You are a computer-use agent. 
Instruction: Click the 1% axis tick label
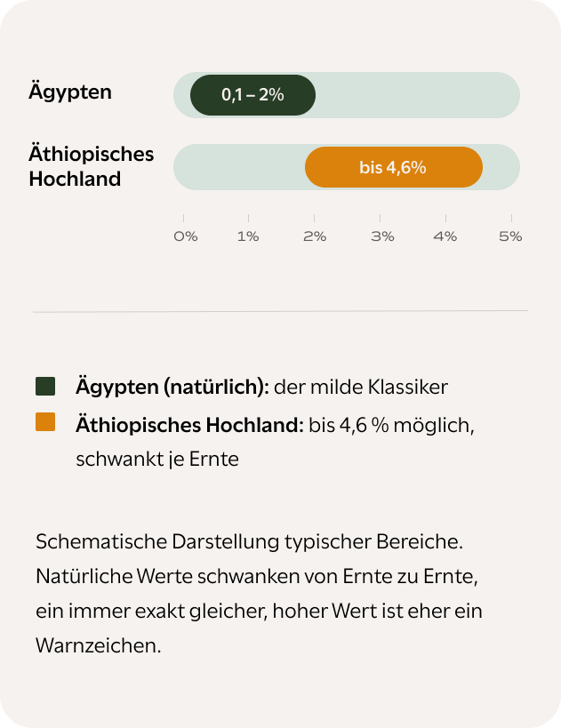pyautogui.click(x=248, y=236)
